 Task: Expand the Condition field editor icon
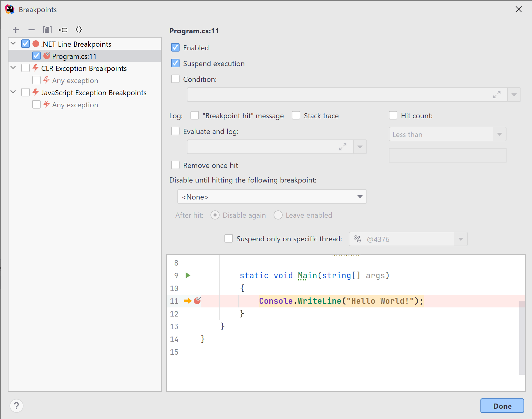point(497,94)
